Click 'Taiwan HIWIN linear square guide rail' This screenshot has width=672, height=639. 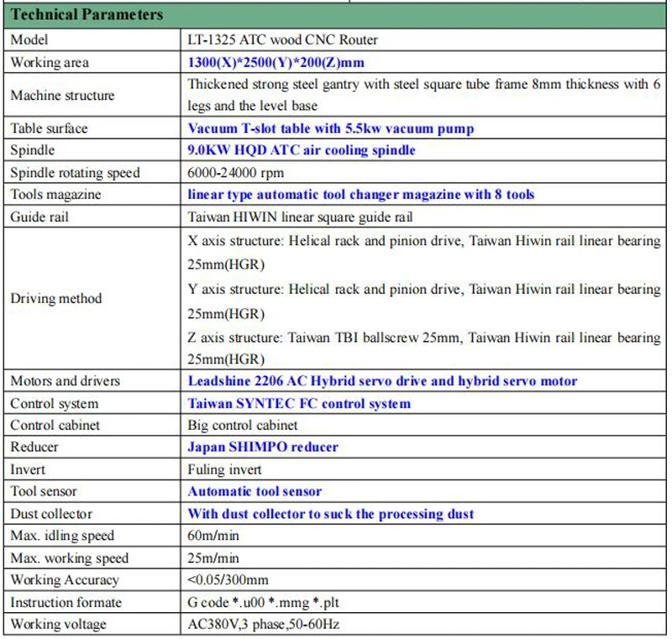click(x=300, y=217)
